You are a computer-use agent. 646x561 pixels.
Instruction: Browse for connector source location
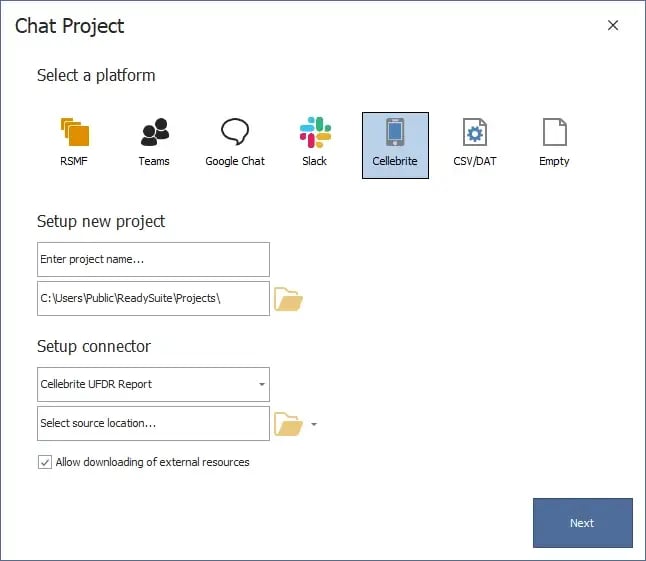tap(288, 424)
